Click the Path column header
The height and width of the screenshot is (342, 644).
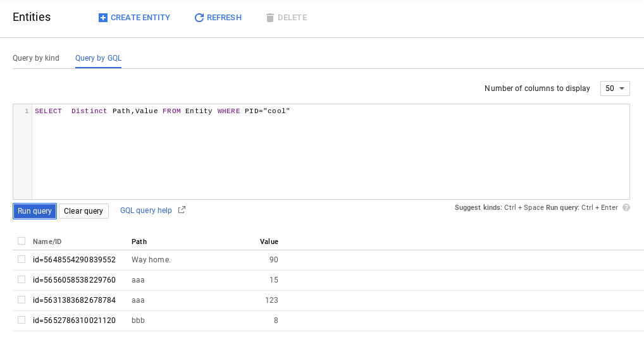(139, 241)
